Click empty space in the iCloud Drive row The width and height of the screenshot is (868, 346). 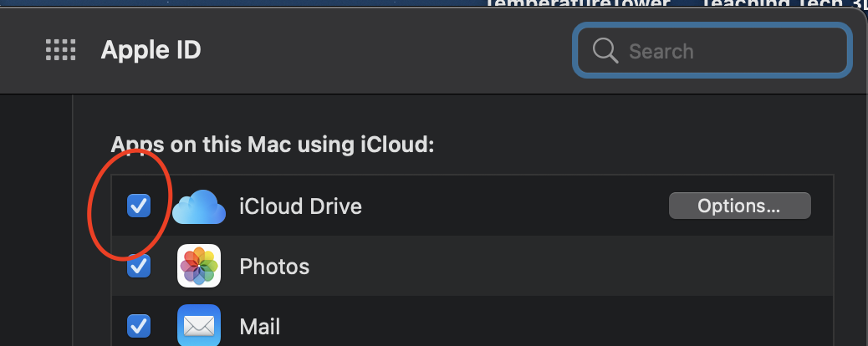click(x=510, y=206)
